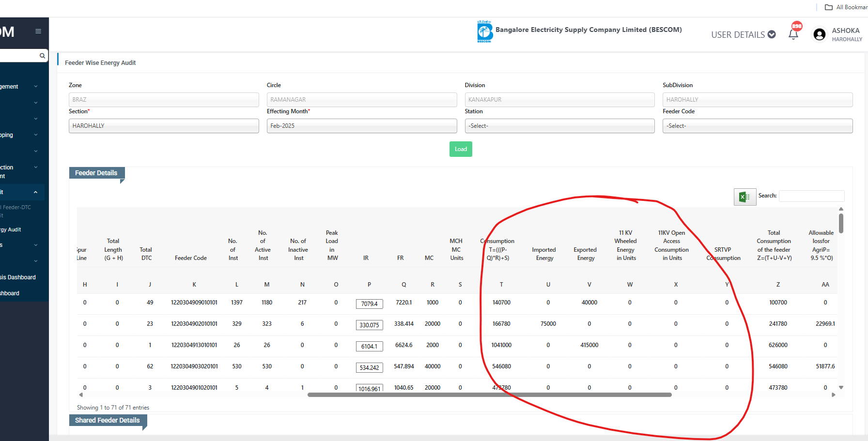
Task: Open the Feeder Details tab
Action: click(x=96, y=173)
